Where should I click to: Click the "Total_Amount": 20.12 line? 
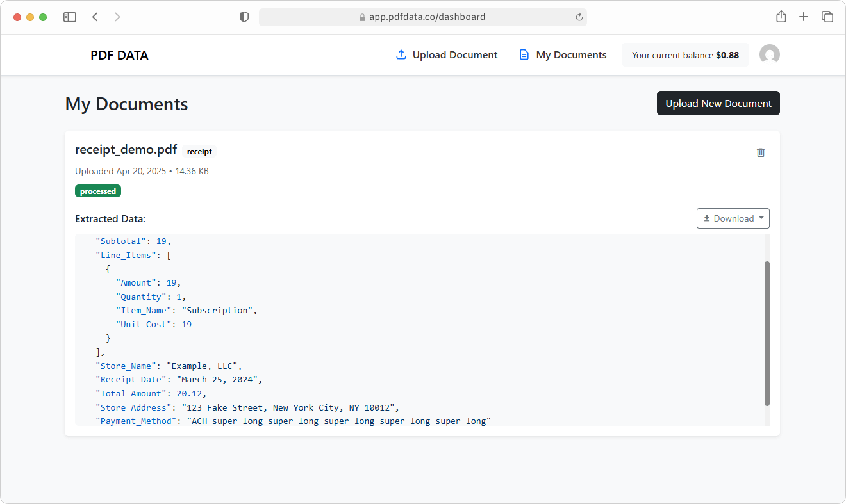[x=151, y=393]
